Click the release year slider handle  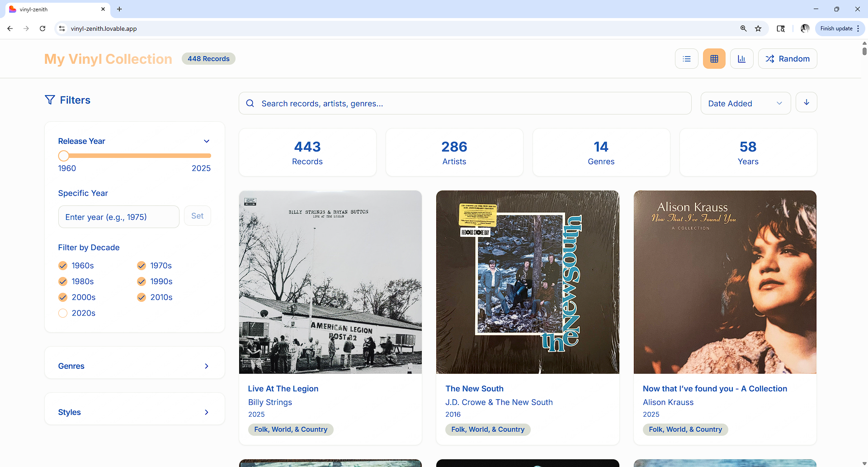click(x=64, y=156)
